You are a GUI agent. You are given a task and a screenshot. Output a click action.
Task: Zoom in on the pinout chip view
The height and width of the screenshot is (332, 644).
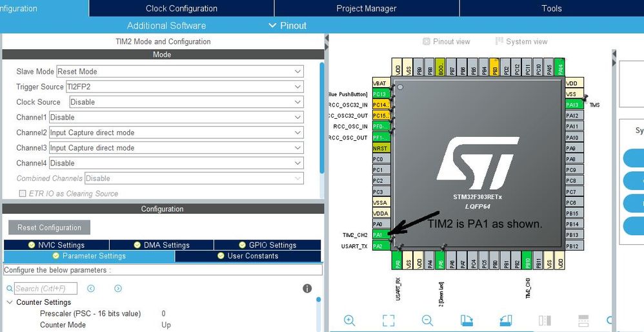(x=350, y=320)
